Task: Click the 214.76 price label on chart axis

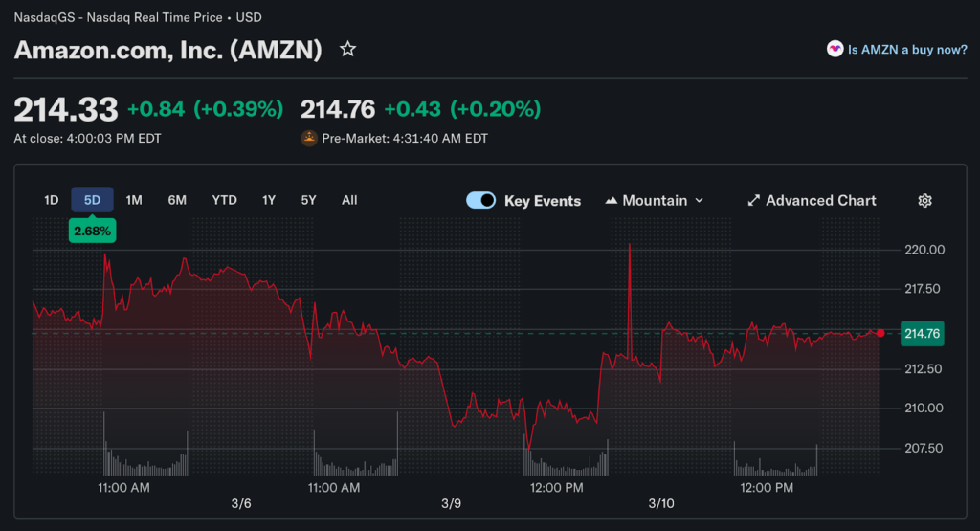Action: [x=923, y=333]
